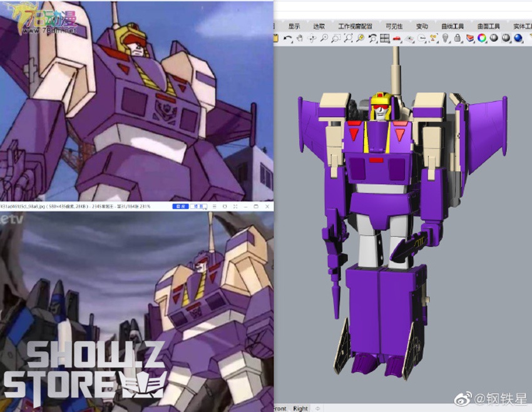This screenshot has height=412, width=532.
Task: Select the Pan view hand tool
Action: [300, 38]
